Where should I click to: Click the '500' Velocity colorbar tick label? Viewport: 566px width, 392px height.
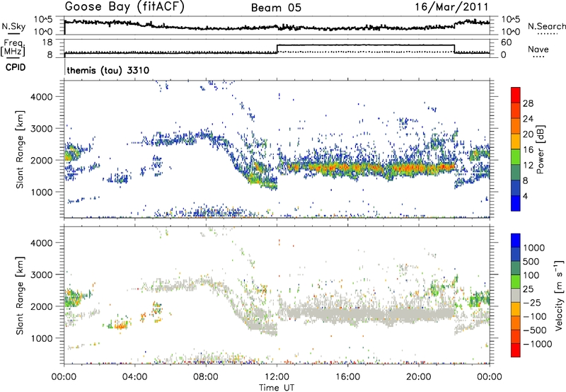531,262
